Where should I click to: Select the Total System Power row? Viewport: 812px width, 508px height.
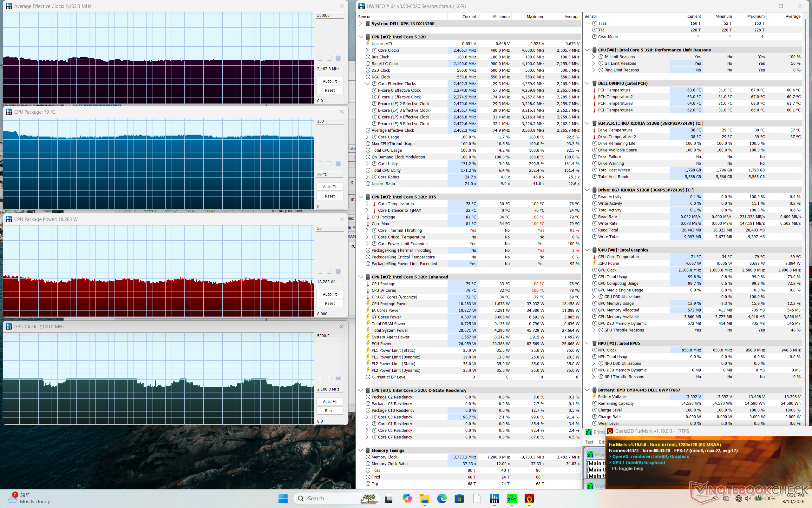click(473, 330)
